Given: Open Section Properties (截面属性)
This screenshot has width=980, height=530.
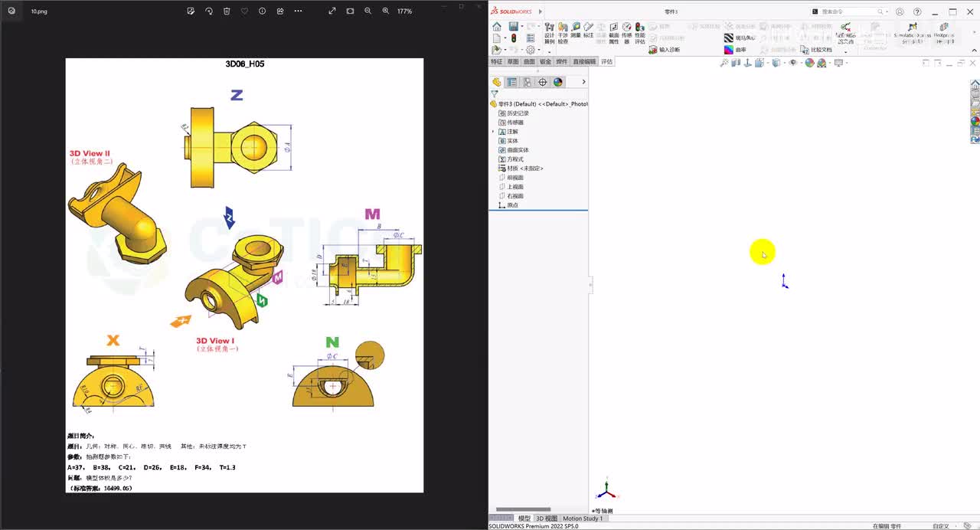Looking at the screenshot, I should click(614, 33).
